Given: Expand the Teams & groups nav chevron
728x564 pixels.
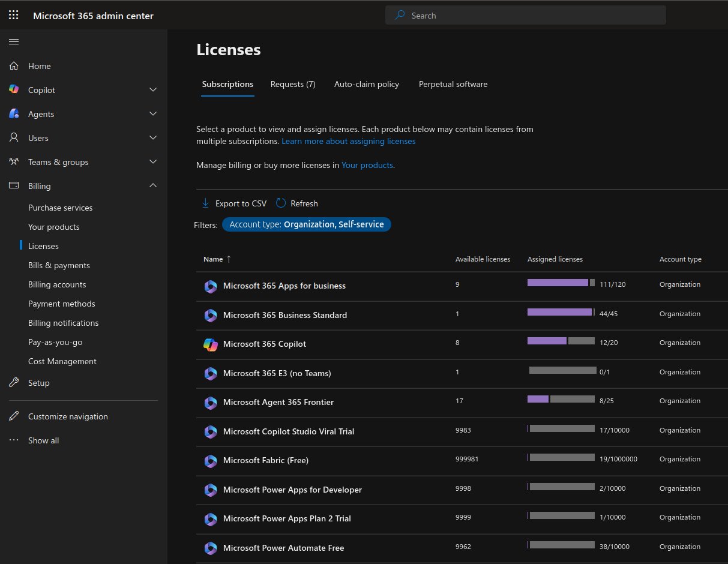Looking at the screenshot, I should coord(153,162).
